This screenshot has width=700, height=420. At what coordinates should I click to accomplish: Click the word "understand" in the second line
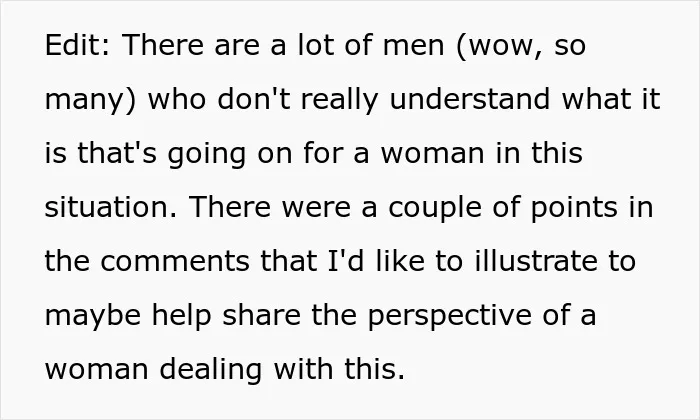[469, 99]
